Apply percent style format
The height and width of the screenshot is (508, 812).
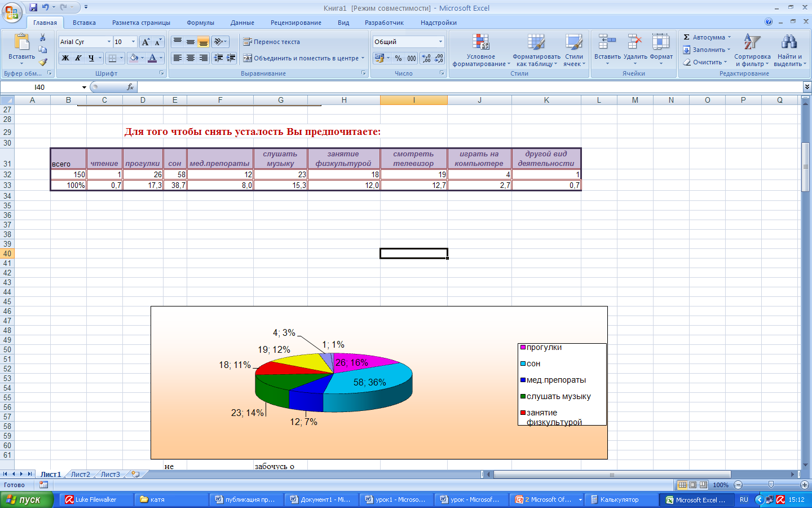pos(399,58)
